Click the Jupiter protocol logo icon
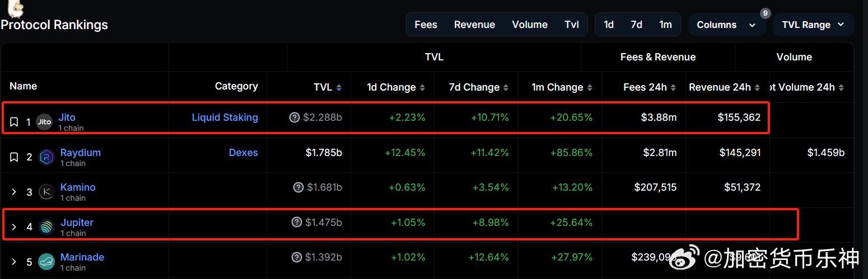Screen dimensions: 868x279 coord(46,227)
